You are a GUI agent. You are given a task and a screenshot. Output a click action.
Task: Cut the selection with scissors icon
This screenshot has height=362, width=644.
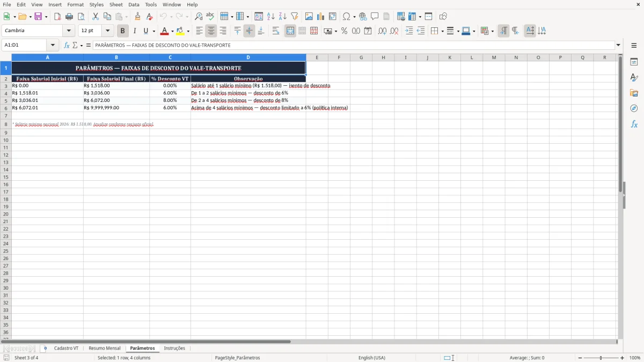[x=96, y=17]
